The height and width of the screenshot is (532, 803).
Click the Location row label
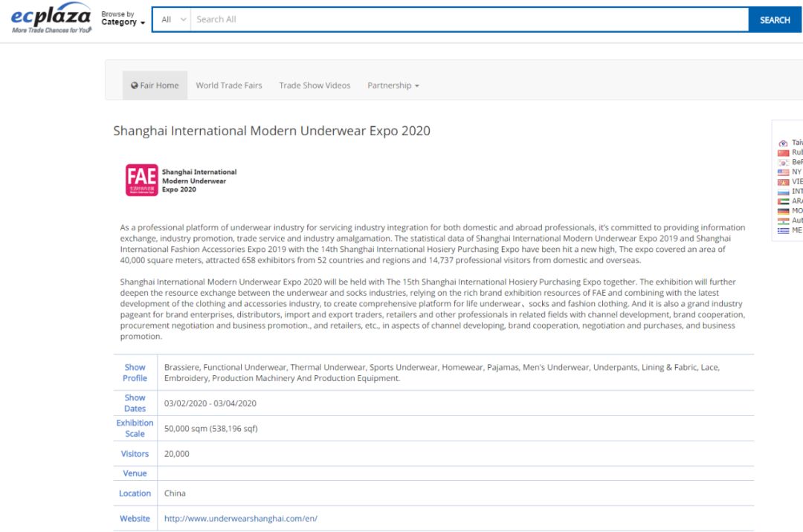135,493
